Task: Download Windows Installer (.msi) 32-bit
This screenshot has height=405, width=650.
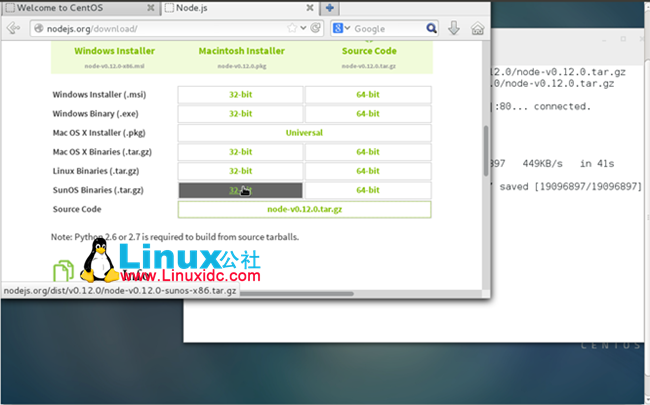Action: (x=240, y=95)
